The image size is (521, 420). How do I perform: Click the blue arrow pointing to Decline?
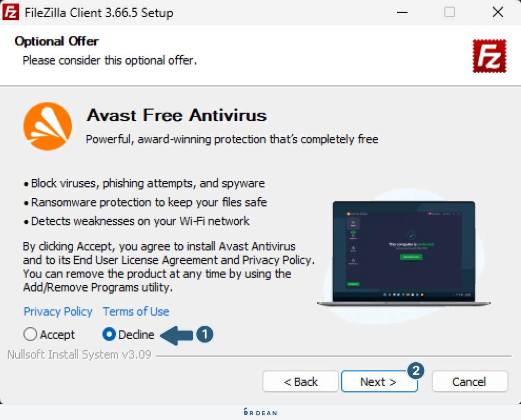[177, 335]
